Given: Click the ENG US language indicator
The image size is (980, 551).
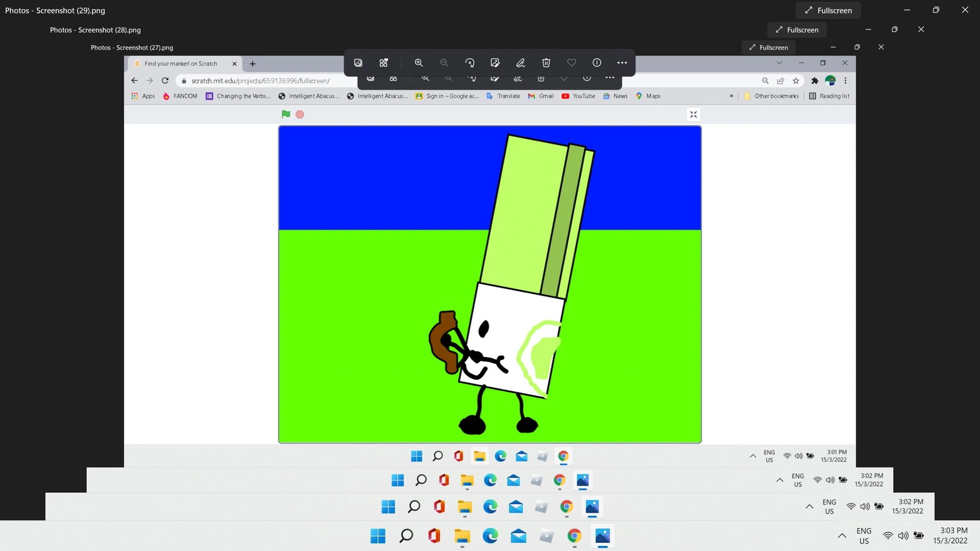Looking at the screenshot, I should tap(864, 536).
